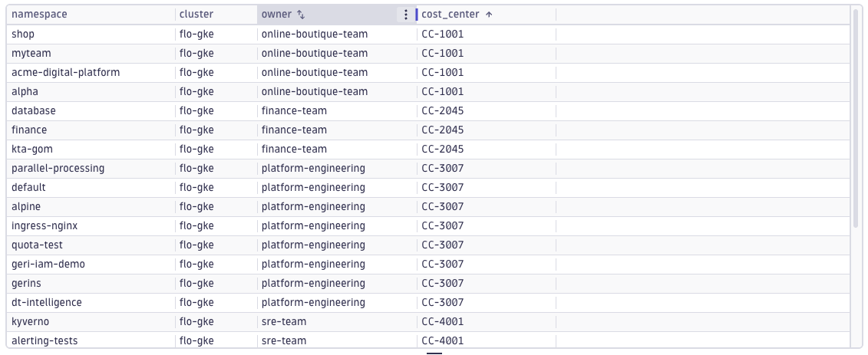The height and width of the screenshot is (355, 868).
Task: Click sre-team owner in kyverno row
Action: click(x=283, y=322)
